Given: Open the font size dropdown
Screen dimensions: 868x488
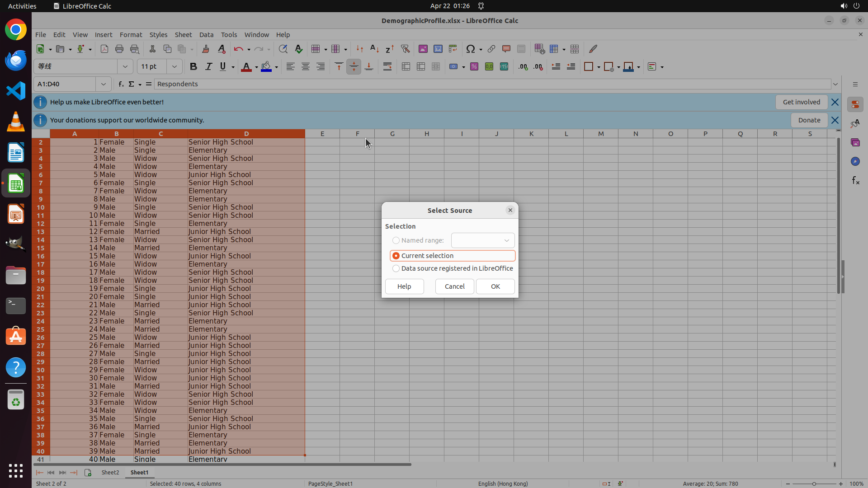Looking at the screenshot, I should 174,66.
